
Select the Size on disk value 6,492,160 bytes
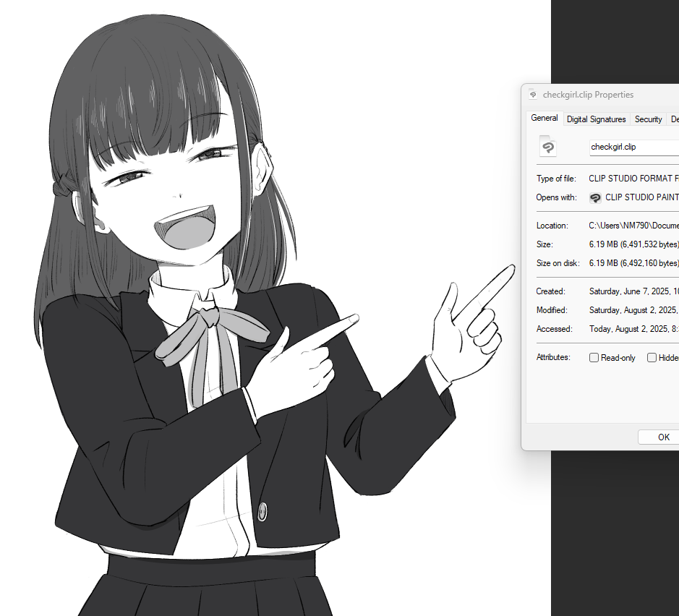click(633, 263)
